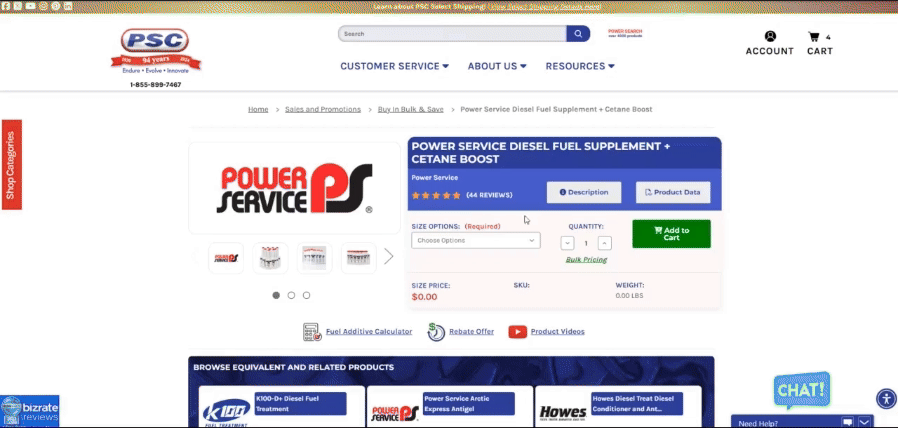Click the Add to Cart button

point(671,234)
